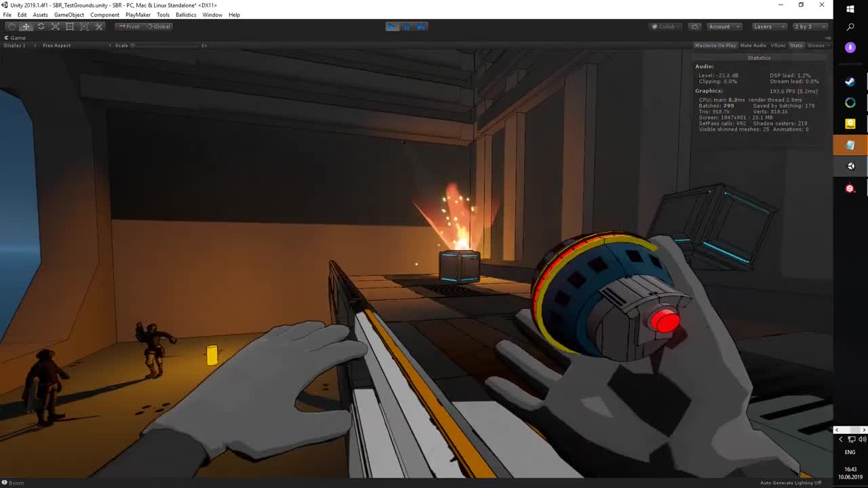Open the File menu

pyautogui.click(x=7, y=15)
